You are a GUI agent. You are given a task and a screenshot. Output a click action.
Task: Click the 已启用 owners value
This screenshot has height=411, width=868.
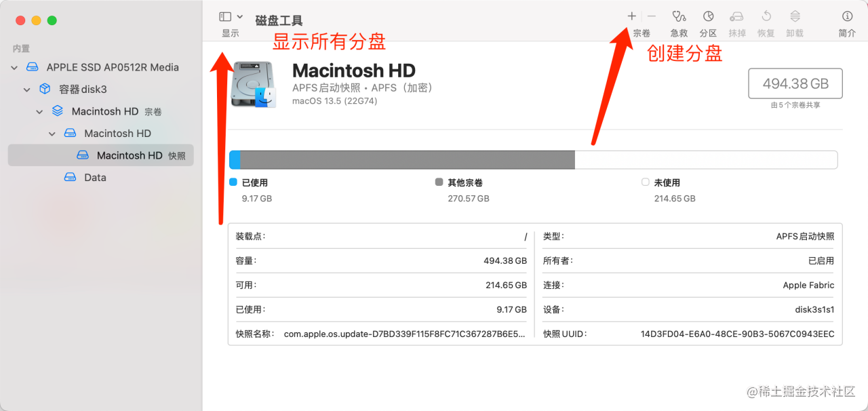tap(821, 260)
